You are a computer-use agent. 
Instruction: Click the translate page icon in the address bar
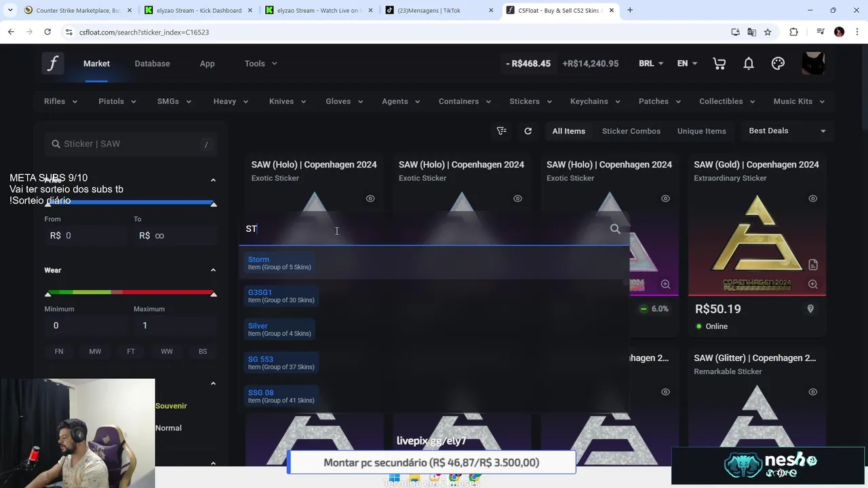(x=751, y=32)
